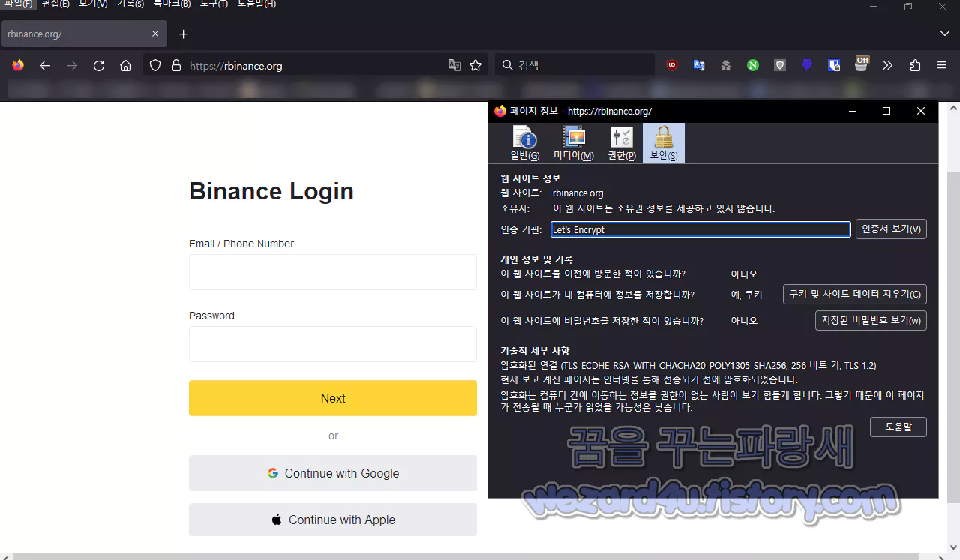Image resolution: width=960 pixels, height=560 pixels.
Task: Go to the home page
Action: 126,65
